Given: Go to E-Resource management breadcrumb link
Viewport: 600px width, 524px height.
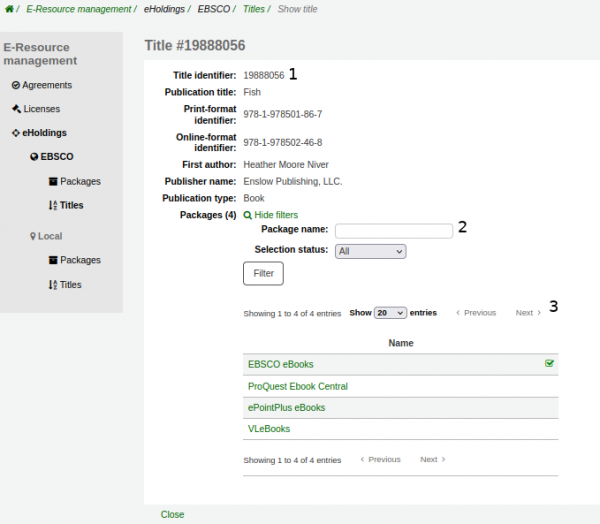Looking at the screenshot, I should 78,9.
